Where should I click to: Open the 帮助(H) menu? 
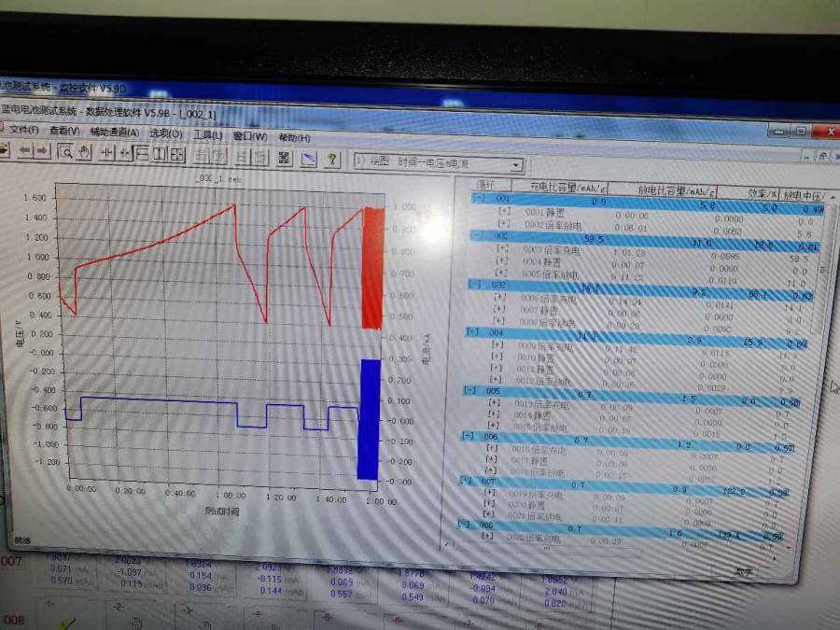click(294, 137)
